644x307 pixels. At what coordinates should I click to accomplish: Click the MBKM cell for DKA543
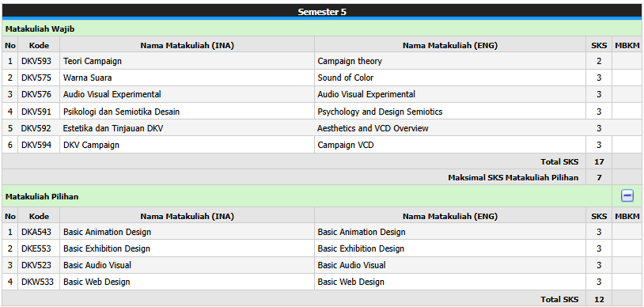(627, 232)
